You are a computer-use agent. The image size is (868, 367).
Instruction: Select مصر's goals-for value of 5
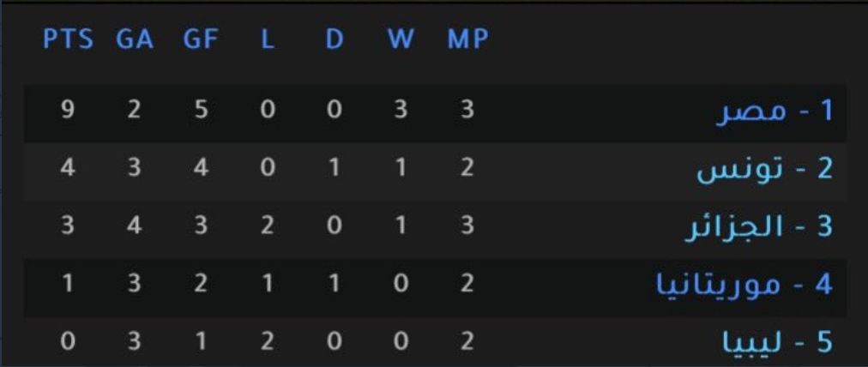pos(201,111)
